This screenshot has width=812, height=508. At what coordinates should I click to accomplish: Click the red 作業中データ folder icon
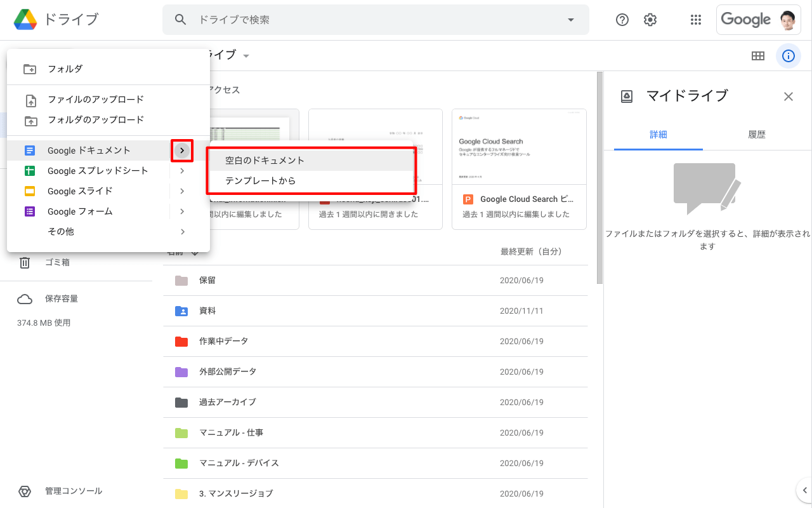(181, 341)
